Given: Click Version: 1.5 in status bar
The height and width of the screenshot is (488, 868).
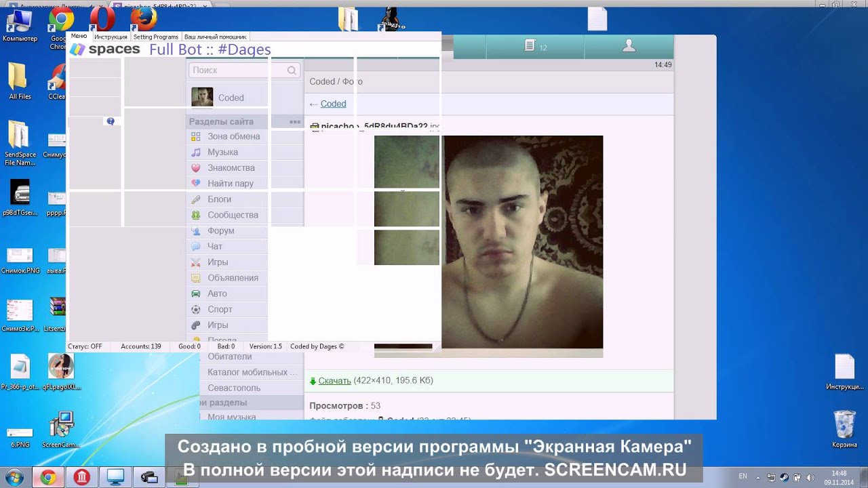Looking at the screenshot, I should tap(265, 346).
